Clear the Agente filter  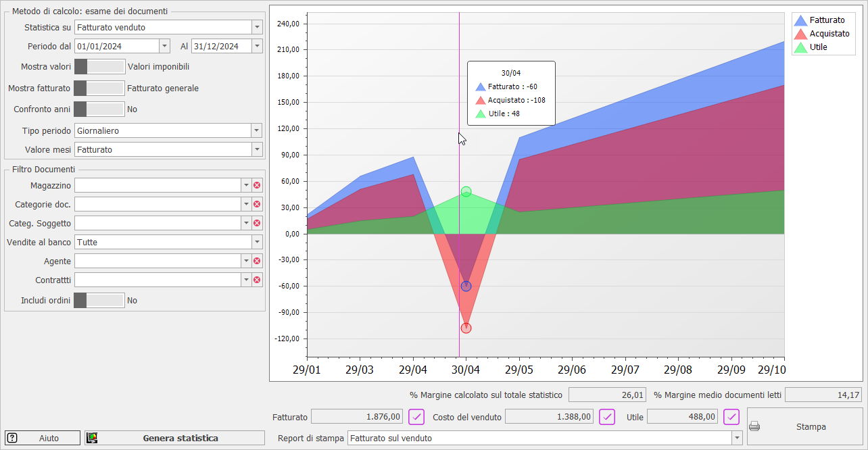(256, 261)
